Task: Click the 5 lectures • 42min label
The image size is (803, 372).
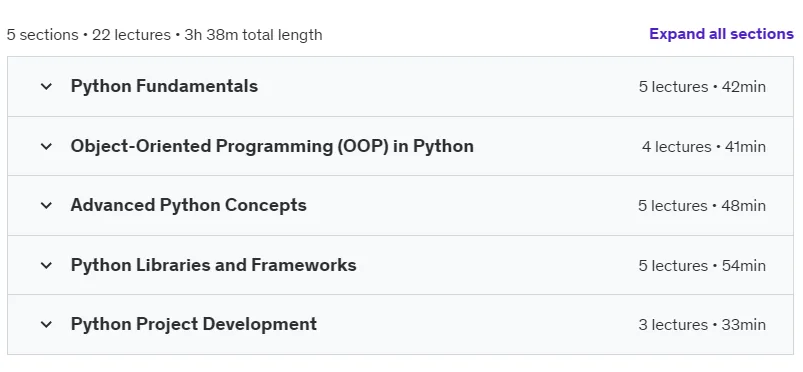Action: click(x=702, y=87)
